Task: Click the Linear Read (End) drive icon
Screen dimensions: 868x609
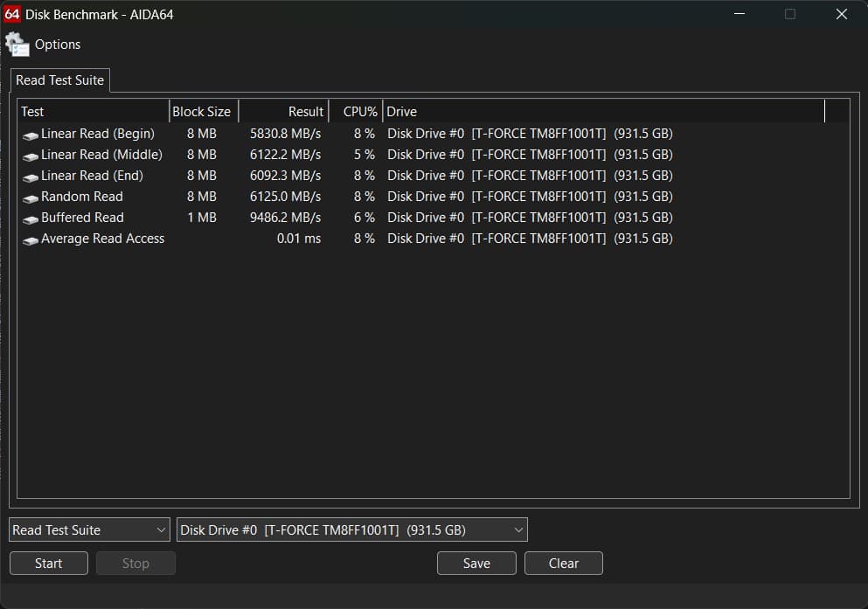Action: (x=31, y=176)
